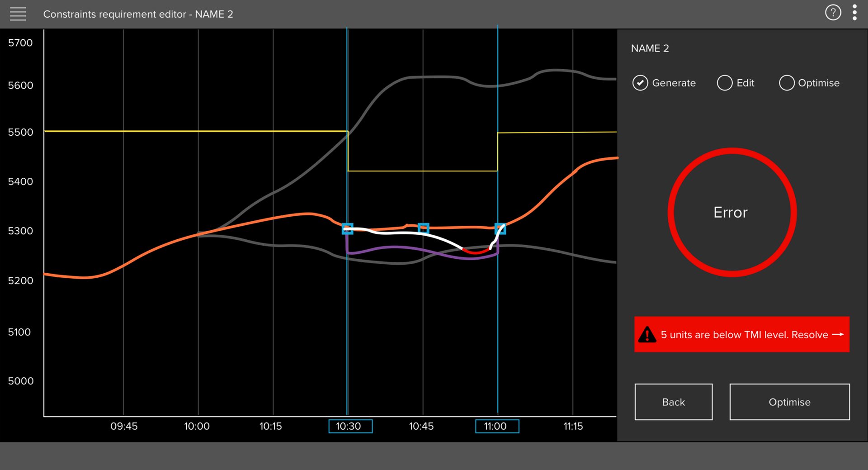
Task: Click the 11:15 time axis label
Action: tap(573, 426)
